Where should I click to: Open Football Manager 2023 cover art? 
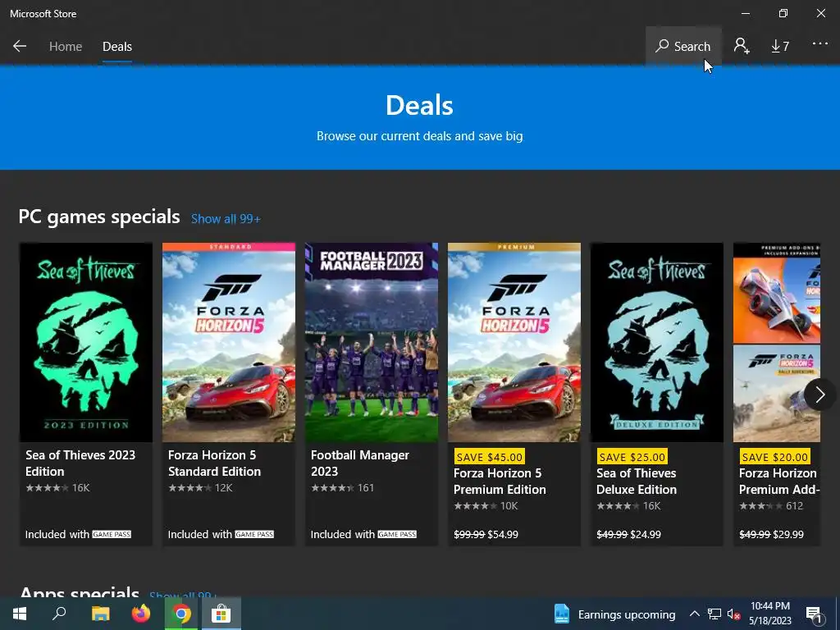pos(372,342)
